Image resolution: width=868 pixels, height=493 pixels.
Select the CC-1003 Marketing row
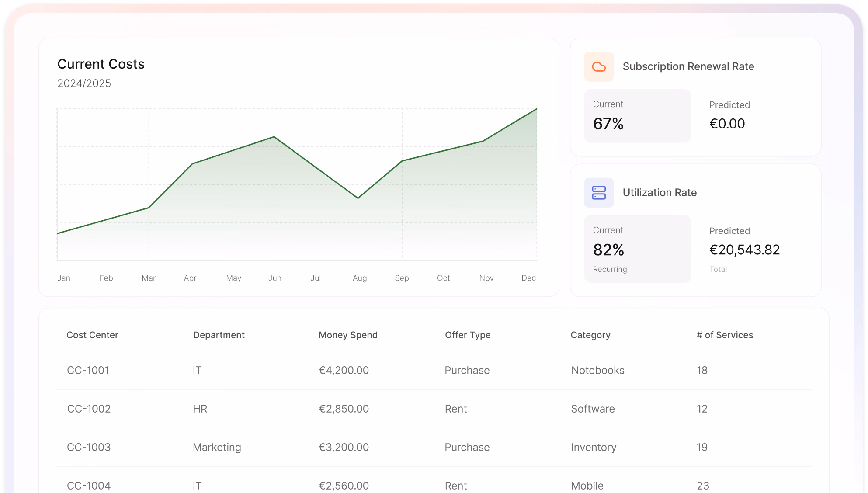[306, 447]
